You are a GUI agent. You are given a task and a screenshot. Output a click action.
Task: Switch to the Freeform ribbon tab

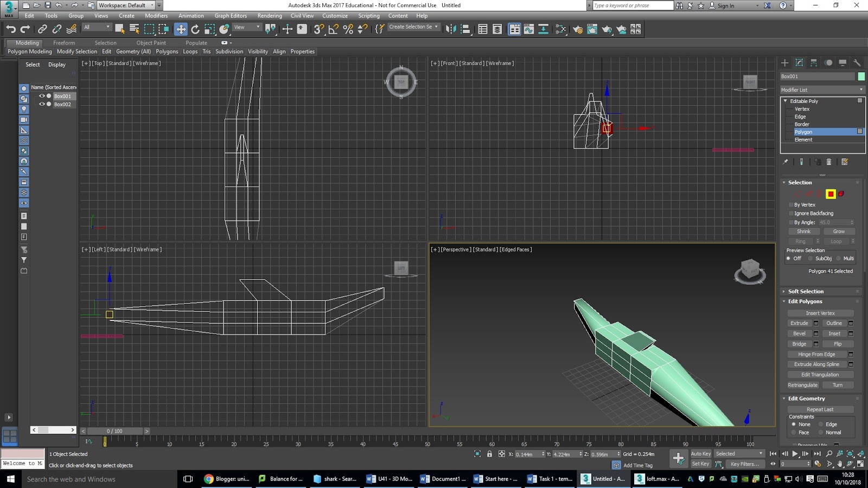tap(64, 43)
